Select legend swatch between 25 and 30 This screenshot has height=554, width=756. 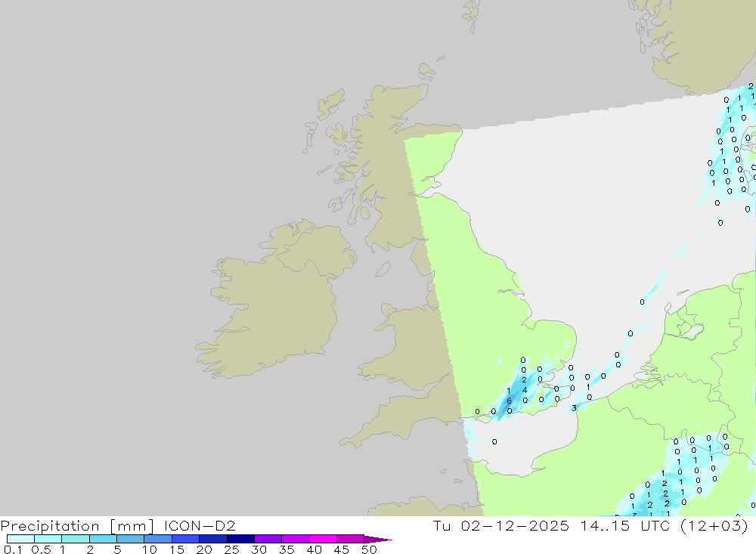[x=240, y=539]
